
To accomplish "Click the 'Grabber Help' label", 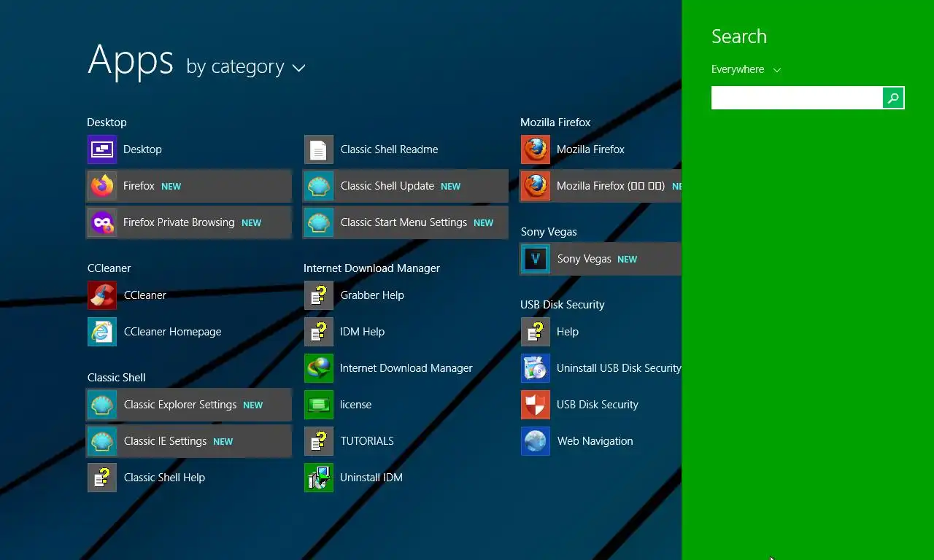I will point(372,295).
